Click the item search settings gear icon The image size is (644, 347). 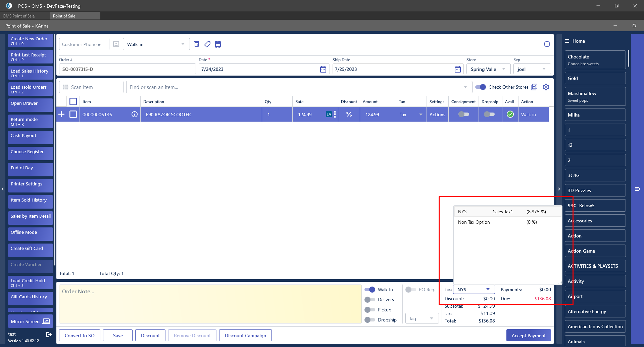546,87
